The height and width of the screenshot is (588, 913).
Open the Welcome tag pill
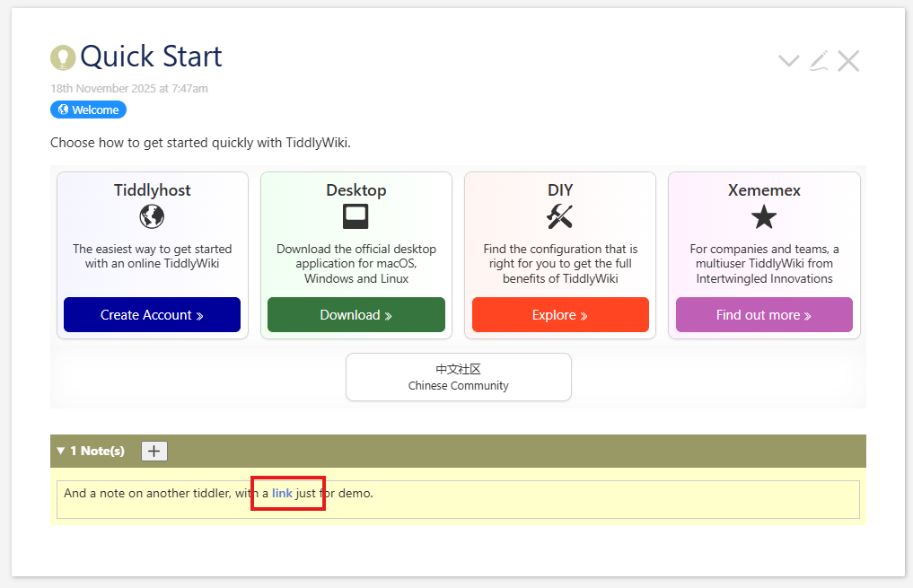(88, 110)
